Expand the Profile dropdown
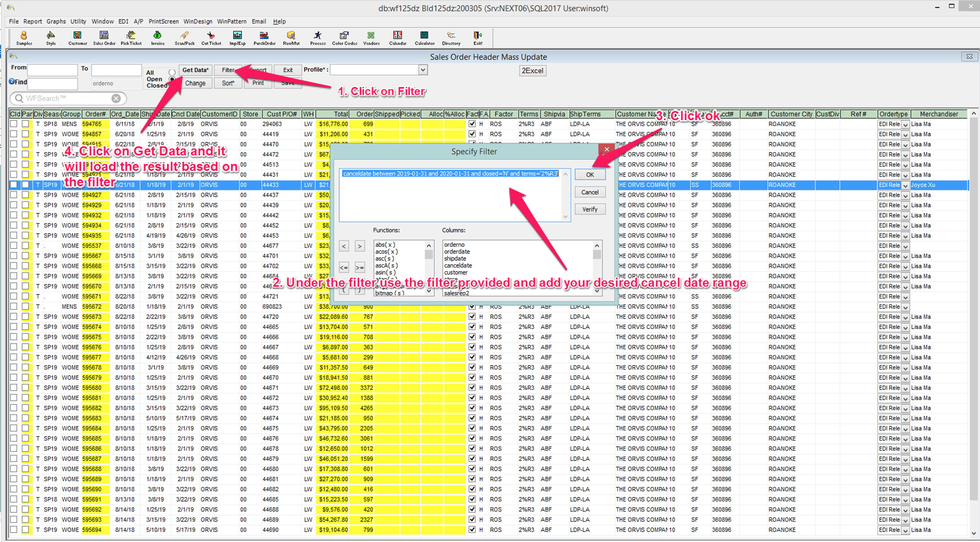980x542 pixels. click(423, 70)
